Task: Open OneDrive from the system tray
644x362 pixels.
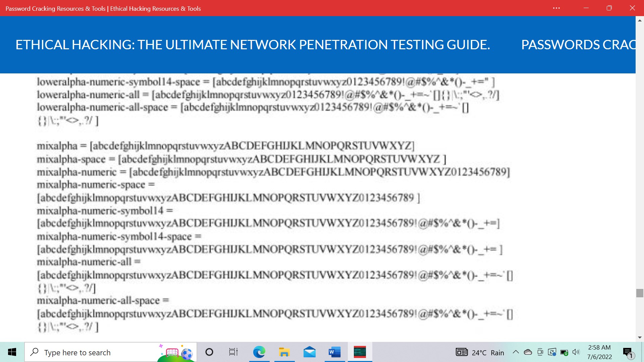Action: click(528, 352)
